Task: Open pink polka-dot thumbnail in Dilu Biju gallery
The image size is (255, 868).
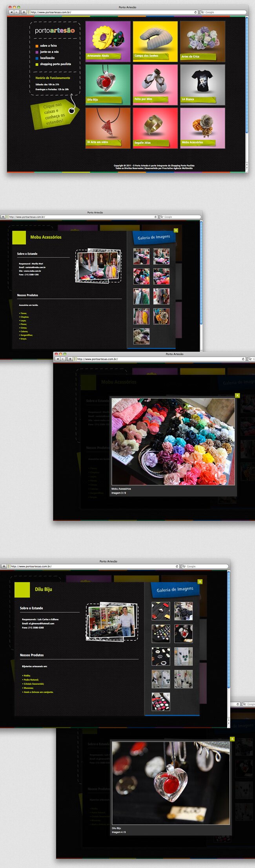Action: [x=161, y=702]
